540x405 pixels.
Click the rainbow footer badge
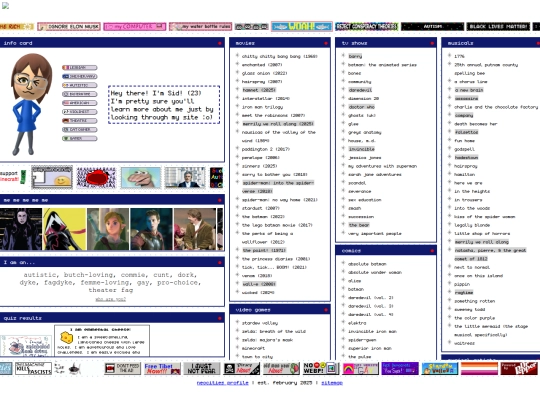[361, 368]
